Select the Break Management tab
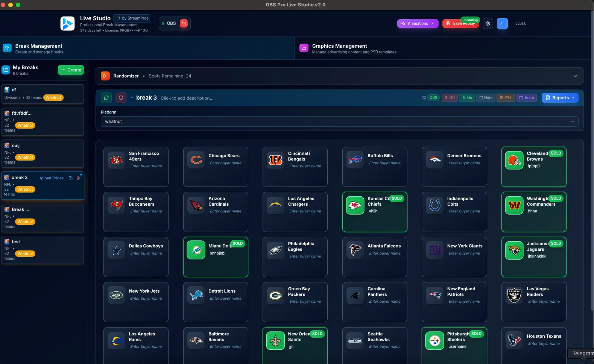This screenshot has width=594, height=364. point(39,49)
